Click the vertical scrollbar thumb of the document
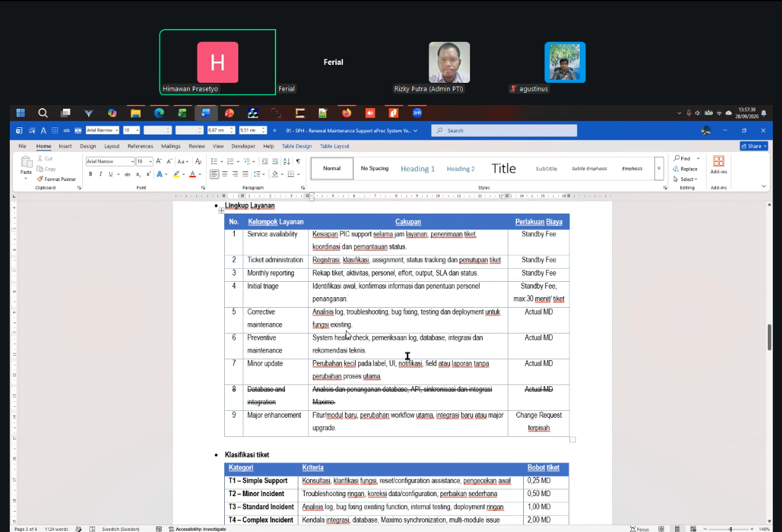Image resolution: width=782 pixels, height=532 pixels. pyautogui.click(x=769, y=337)
